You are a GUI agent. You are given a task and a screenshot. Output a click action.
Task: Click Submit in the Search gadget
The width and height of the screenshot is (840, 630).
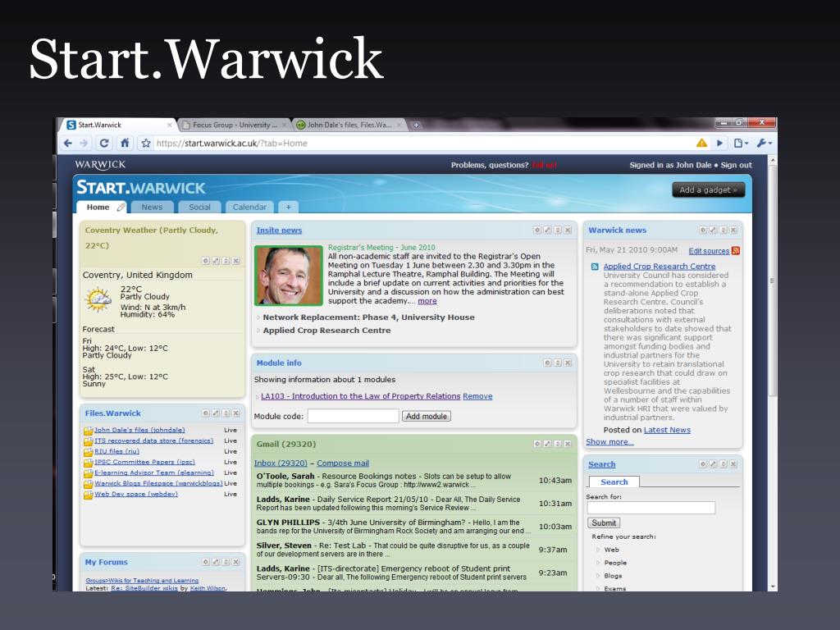click(604, 523)
